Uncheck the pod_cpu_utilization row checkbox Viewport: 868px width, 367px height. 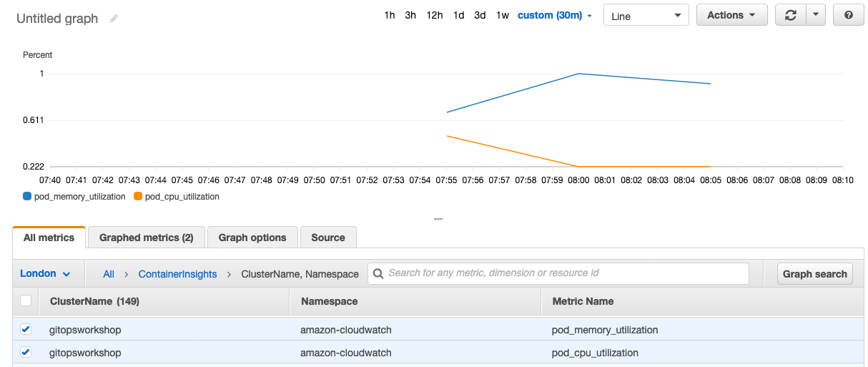pos(26,352)
